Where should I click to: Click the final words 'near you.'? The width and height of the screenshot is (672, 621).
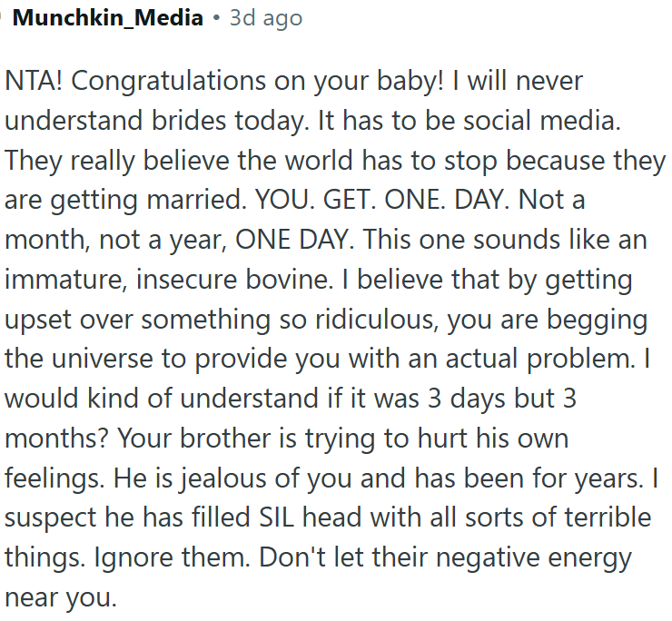coord(61,598)
